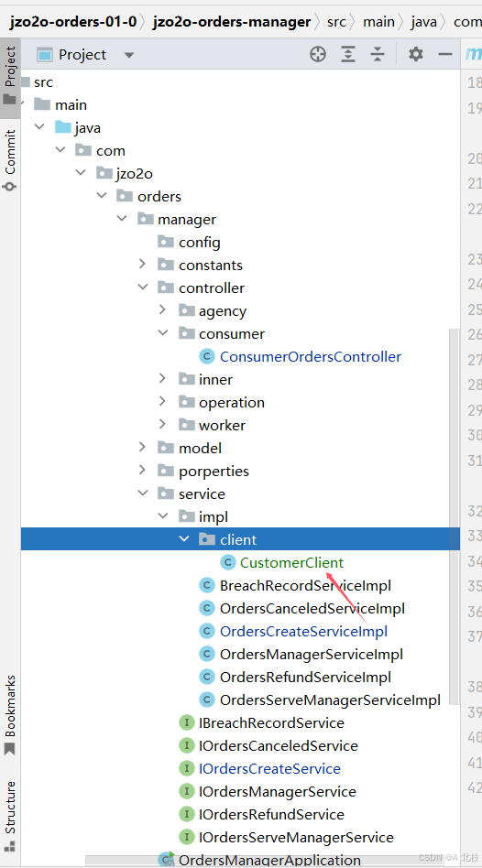Open ConsumerOrdersController class
This screenshot has height=868, width=482.
click(x=311, y=356)
